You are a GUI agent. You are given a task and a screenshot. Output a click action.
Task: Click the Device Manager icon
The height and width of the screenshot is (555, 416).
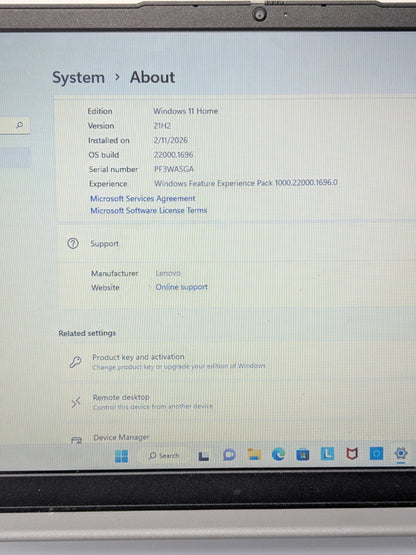click(76, 440)
